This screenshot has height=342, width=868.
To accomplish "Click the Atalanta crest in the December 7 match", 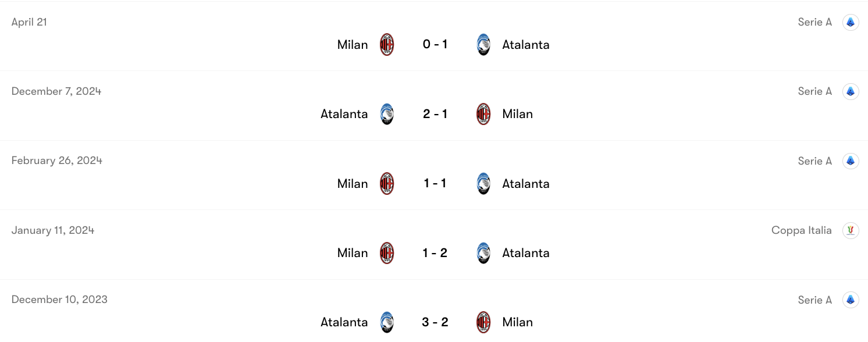I will tap(386, 113).
